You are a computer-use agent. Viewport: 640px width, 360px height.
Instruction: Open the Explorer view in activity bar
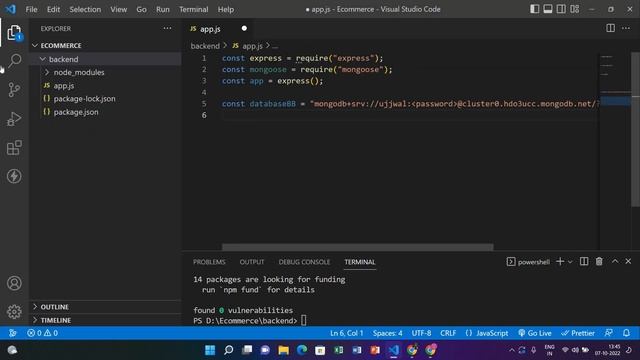14,33
